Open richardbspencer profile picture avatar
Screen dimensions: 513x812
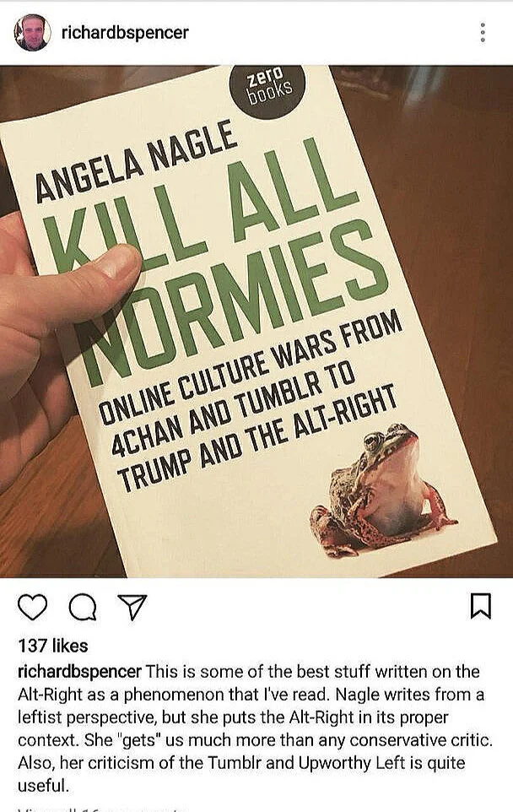coord(33,33)
